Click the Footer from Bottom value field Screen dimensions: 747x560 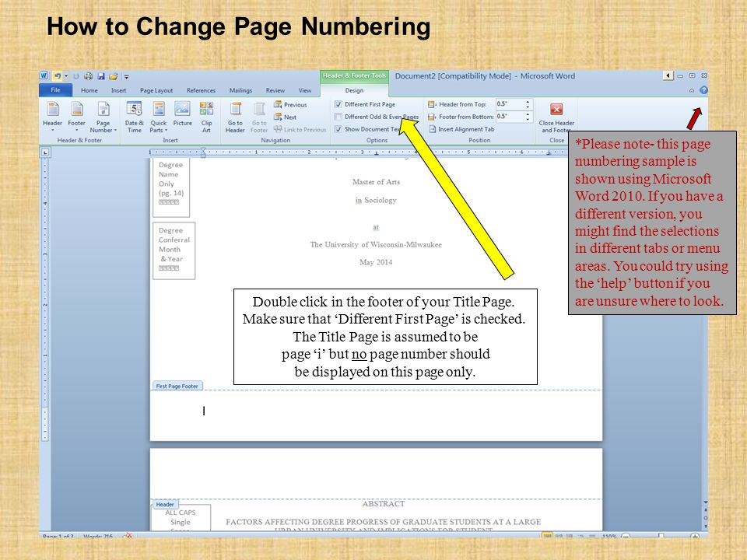click(509, 116)
